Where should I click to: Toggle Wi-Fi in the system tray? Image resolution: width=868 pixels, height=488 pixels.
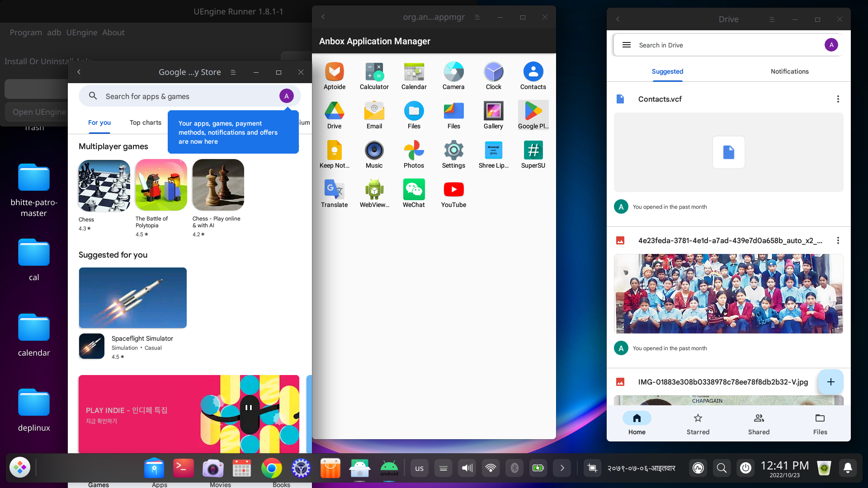pos(491,468)
